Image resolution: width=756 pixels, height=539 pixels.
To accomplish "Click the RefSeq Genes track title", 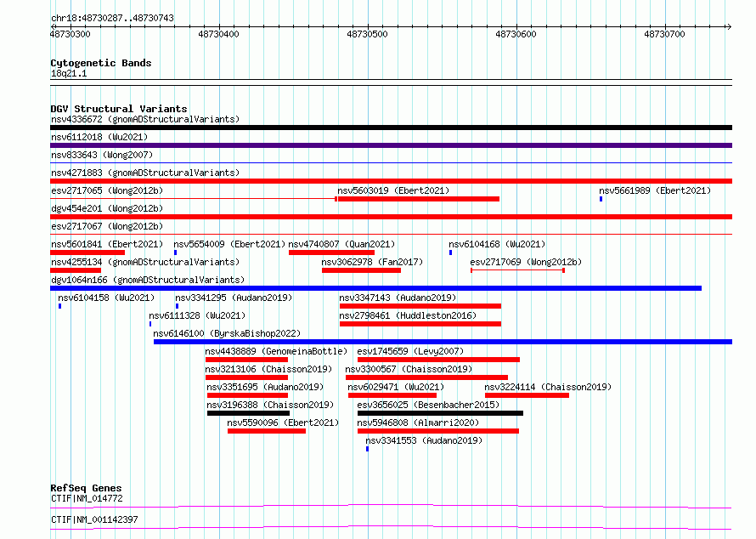I will [86, 488].
